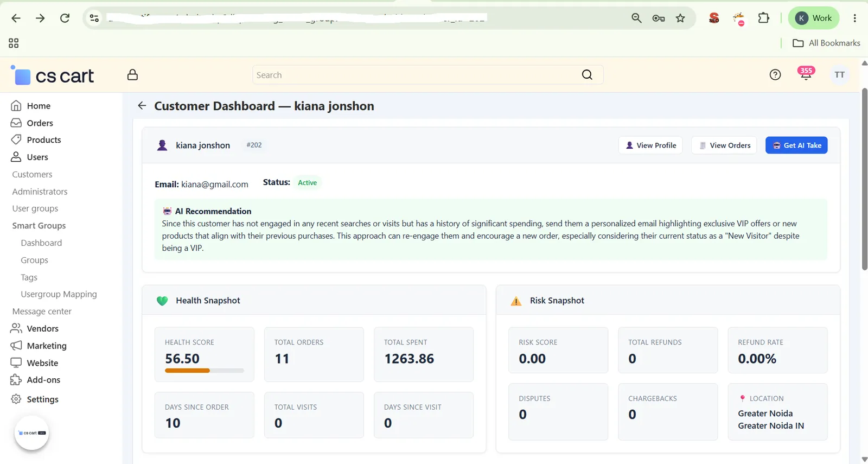The height and width of the screenshot is (464, 868).
Task: Open User groups in the sidebar
Action: click(x=35, y=208)
